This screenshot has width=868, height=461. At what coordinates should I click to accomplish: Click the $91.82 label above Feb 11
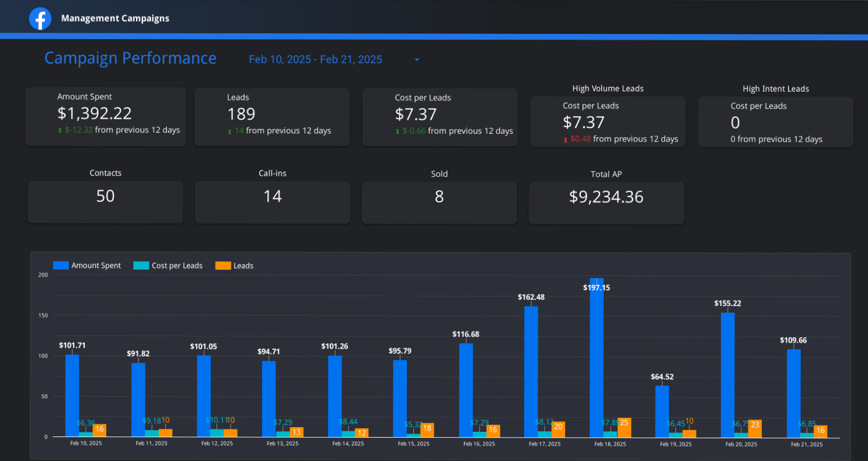(x=138, y=354)
